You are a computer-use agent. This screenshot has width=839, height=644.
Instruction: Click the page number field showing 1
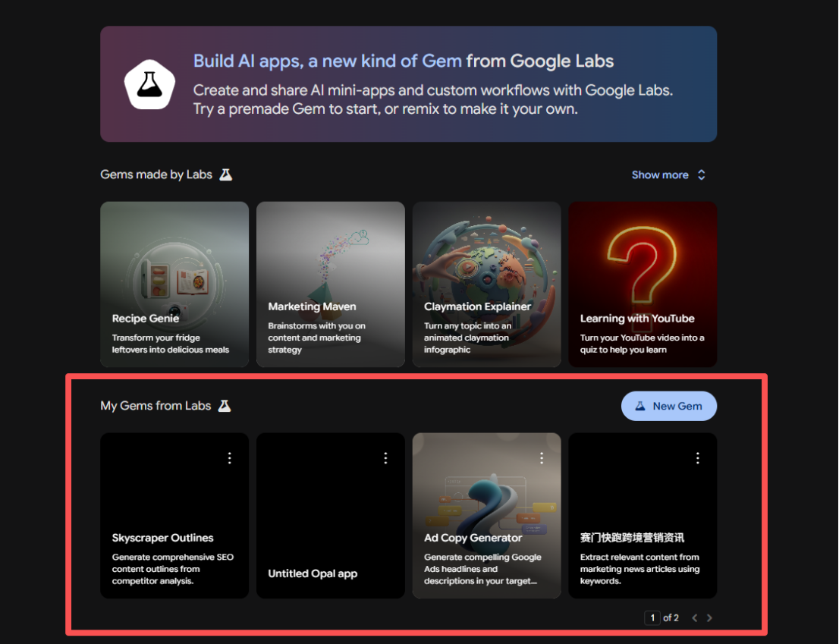click(652, 617)
